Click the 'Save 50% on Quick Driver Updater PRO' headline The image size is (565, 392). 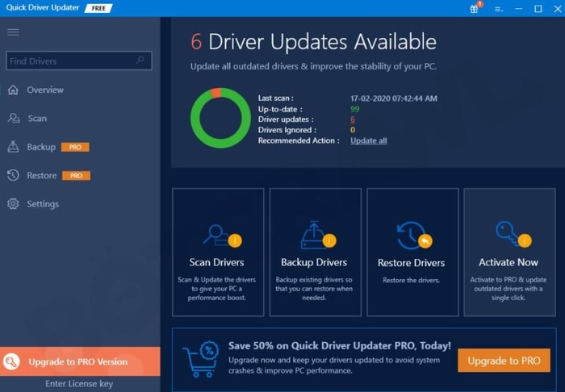coord(340,345)
